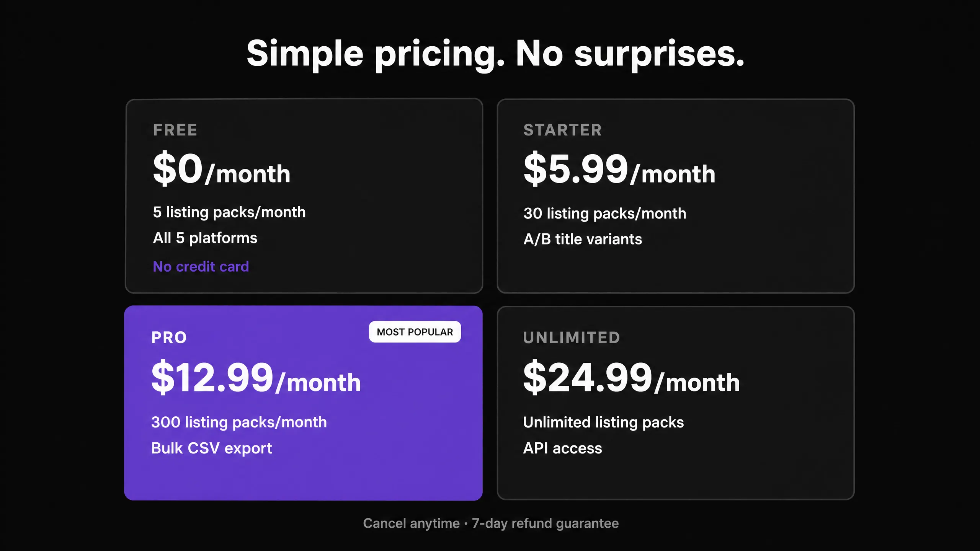Choose the purple Pro plan card
The height and width of the screenshot is (551, 980).
pyautogui.click(x=303, y=403)
